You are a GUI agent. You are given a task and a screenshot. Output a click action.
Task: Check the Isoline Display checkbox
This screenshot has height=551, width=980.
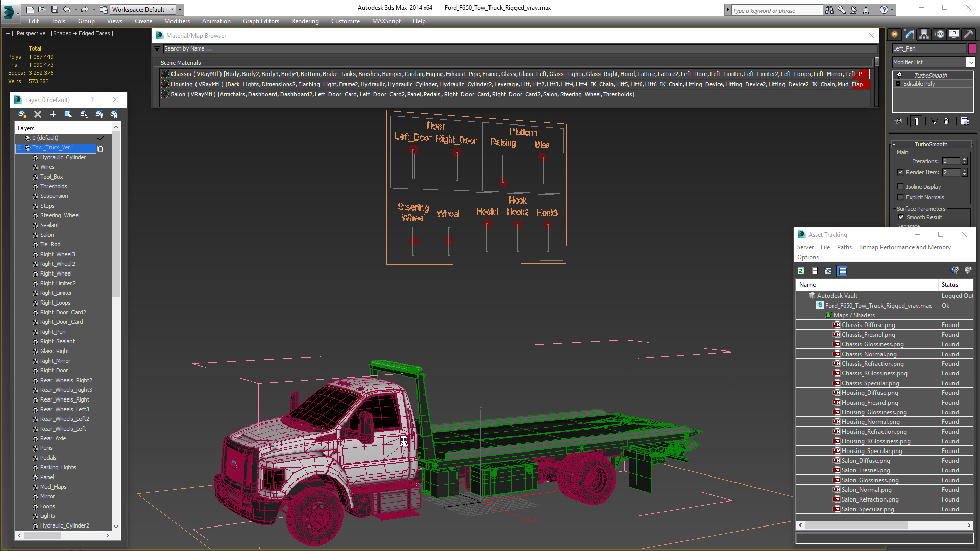point(901,187)
